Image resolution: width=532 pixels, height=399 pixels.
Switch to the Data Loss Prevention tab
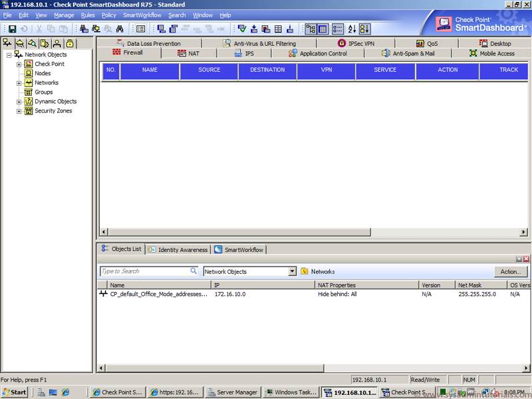pyautogui.click(x=149, y=43)
